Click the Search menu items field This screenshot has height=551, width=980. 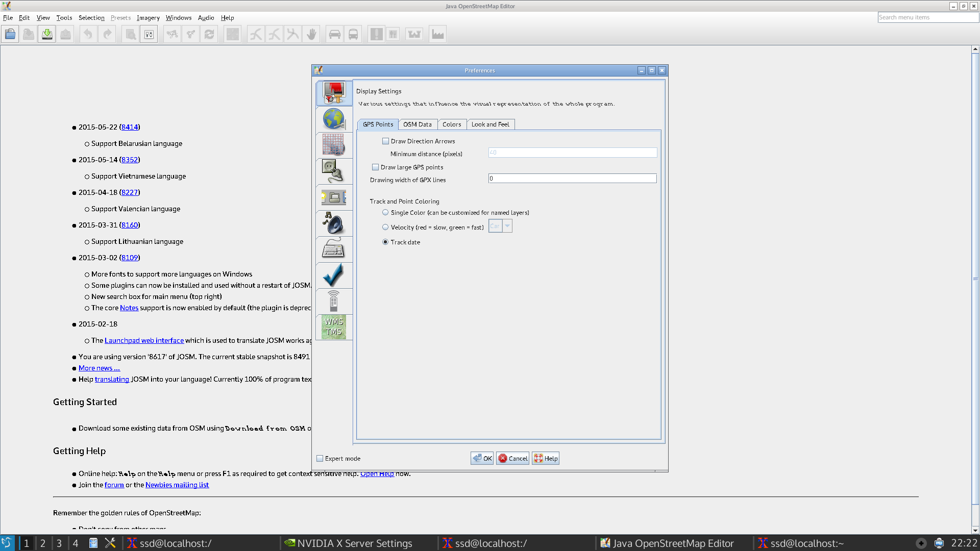(x=928, y=17)
